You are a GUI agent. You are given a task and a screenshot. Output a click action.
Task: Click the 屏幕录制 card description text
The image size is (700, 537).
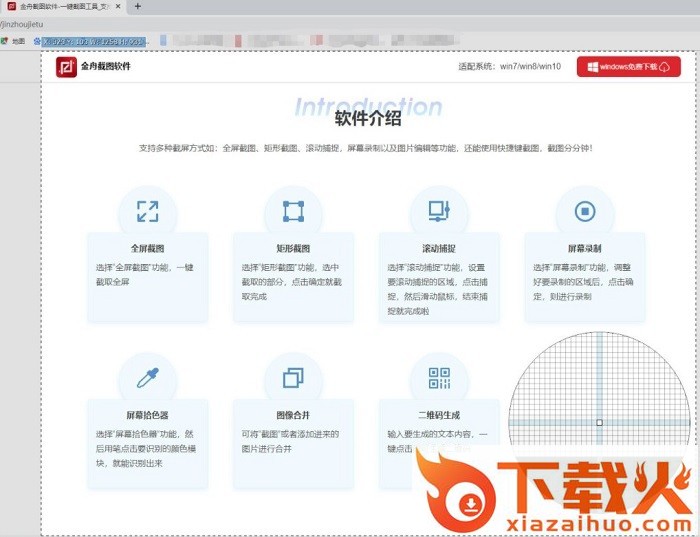583,282
